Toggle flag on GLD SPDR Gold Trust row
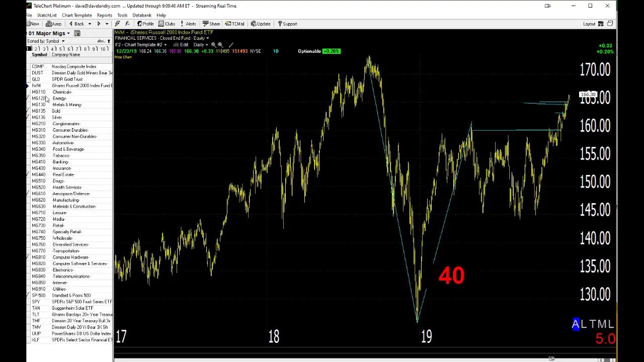This screenshot has width=644, height=362. (29, 79)
